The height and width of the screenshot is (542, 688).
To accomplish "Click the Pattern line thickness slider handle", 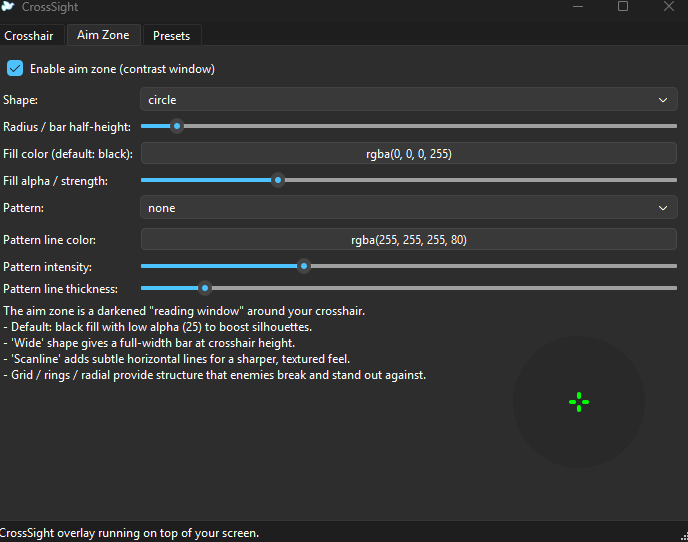I will [x=206, y=288].
